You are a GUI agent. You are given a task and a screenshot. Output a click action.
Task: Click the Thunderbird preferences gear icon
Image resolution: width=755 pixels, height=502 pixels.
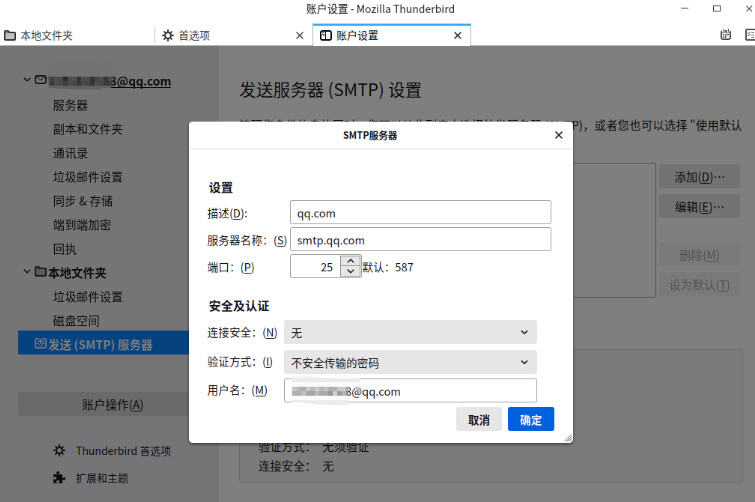pyautogui.click(x=59, y=451)
